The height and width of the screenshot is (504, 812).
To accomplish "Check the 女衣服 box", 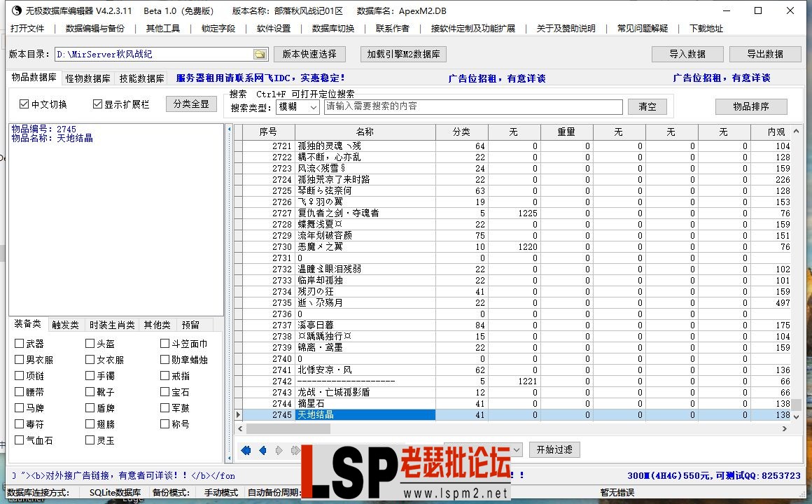I will click(90, 360).
